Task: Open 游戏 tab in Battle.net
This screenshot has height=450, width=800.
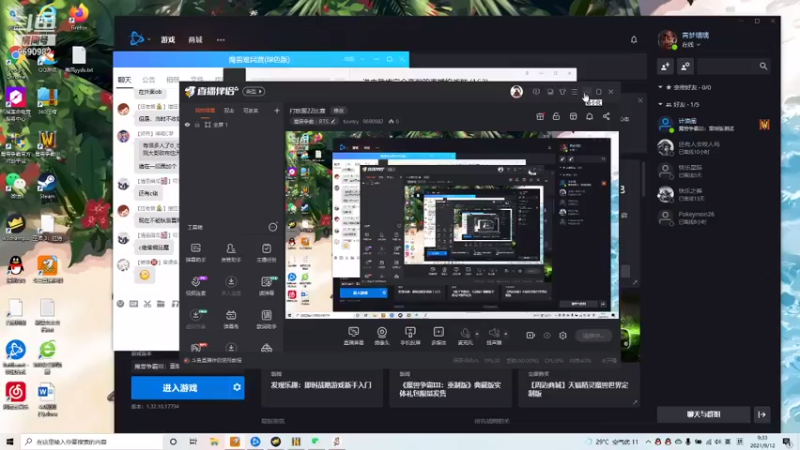Action: pos(168,39)
